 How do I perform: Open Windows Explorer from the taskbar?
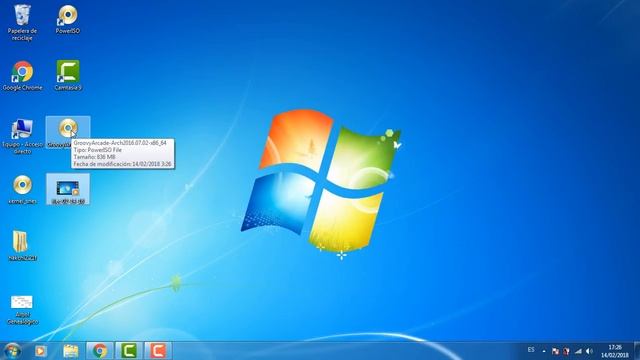[x=71, y=351]
